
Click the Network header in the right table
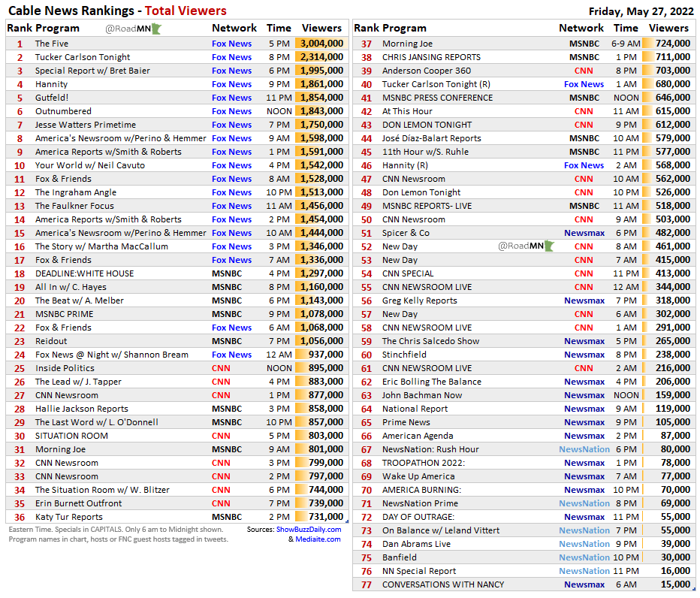(581, 28)
